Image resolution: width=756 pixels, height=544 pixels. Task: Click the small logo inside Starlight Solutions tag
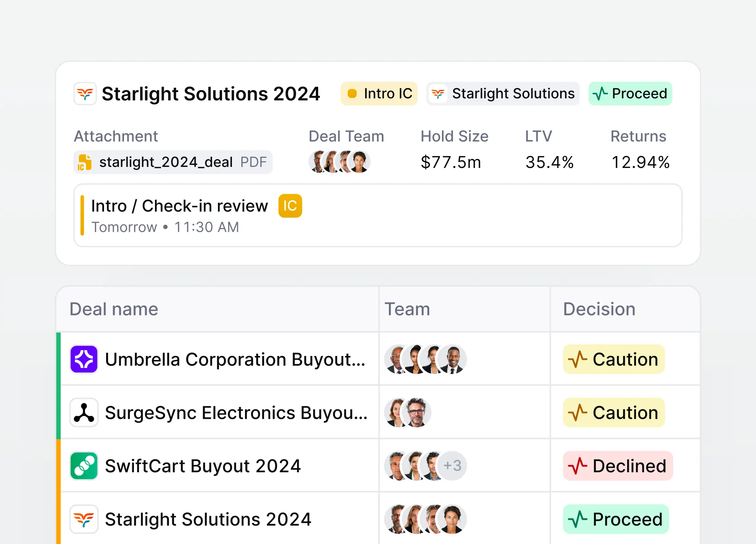[438, 93]
